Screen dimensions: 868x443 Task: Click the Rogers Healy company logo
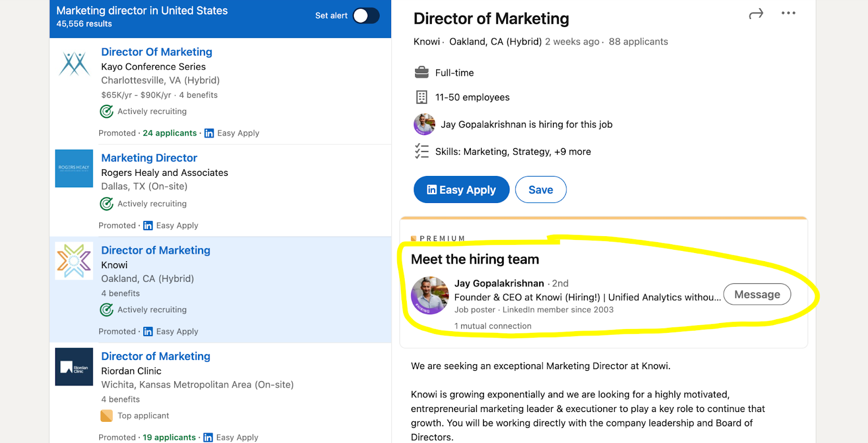(74, 168)
